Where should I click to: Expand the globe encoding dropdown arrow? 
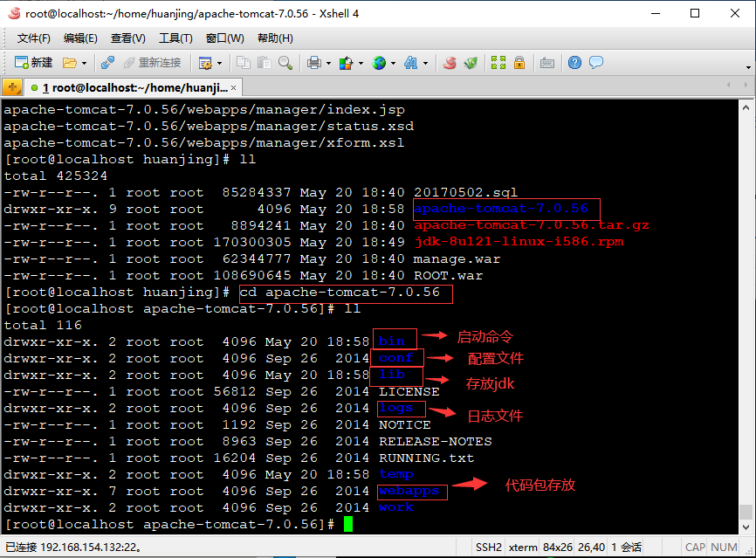393,63
